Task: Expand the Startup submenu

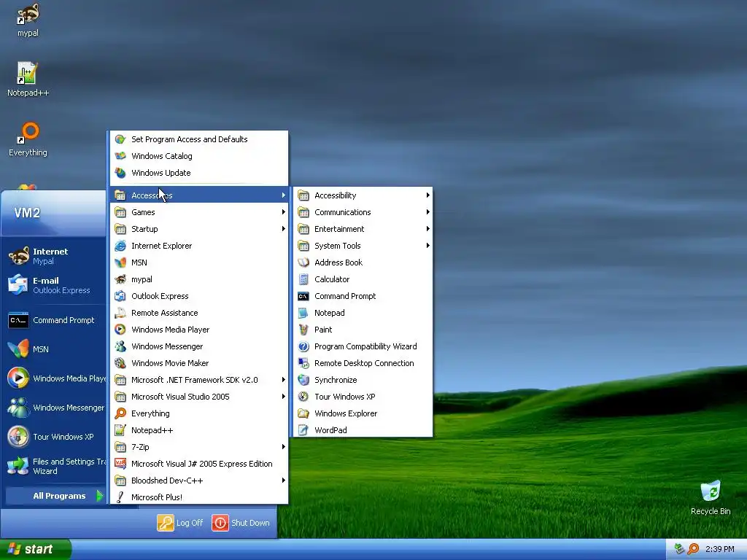Action: point(199,229)
